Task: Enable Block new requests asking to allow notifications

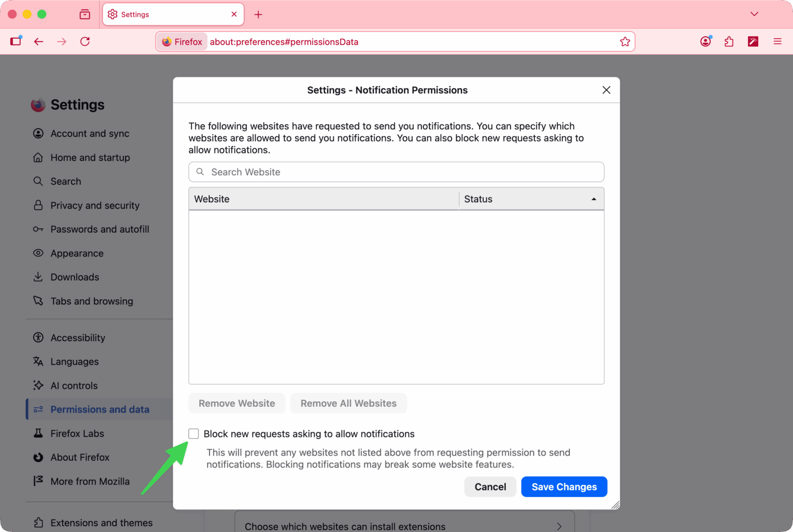Action: (x=194, y=434)
